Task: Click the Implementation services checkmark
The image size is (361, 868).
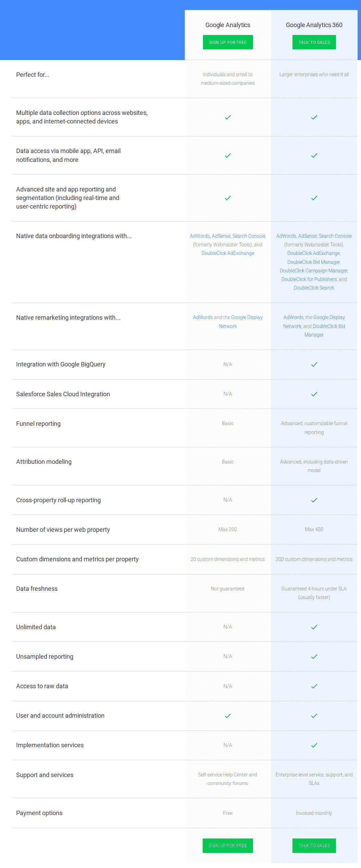Action: tap(314, 745)
